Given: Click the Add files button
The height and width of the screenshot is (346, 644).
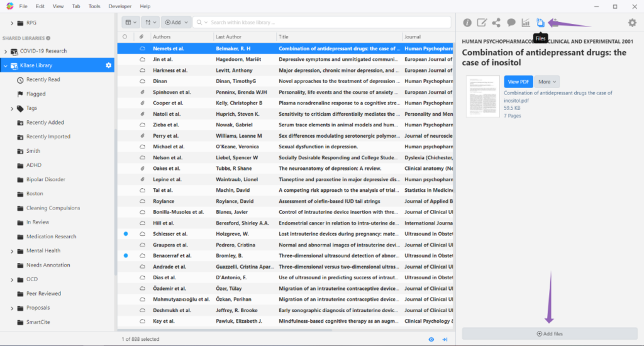Looking at the screenshot, I should (x=550, y=333).
